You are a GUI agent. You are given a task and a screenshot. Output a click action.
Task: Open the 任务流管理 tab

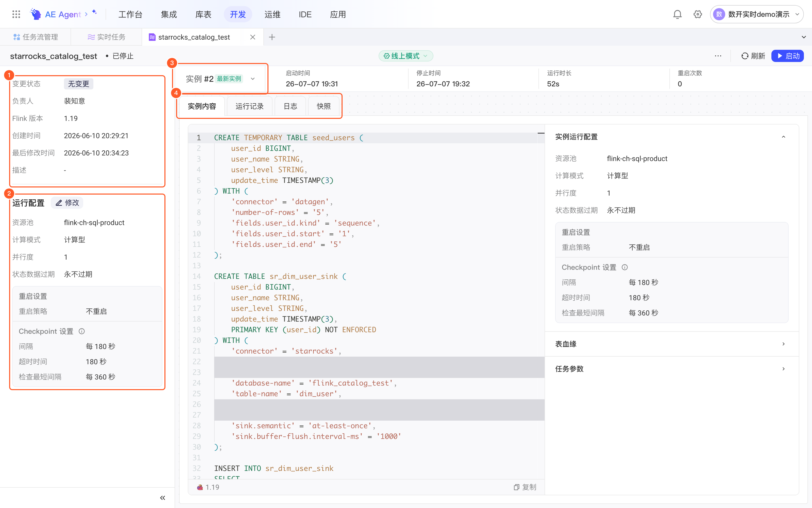coord(36,37)
